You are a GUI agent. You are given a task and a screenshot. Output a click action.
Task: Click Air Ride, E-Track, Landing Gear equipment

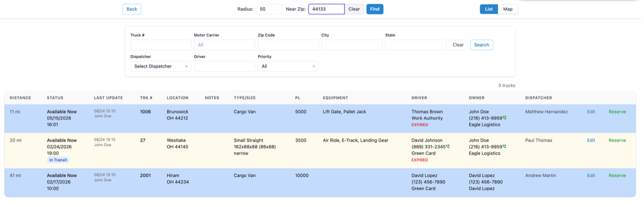coord(356,141)
